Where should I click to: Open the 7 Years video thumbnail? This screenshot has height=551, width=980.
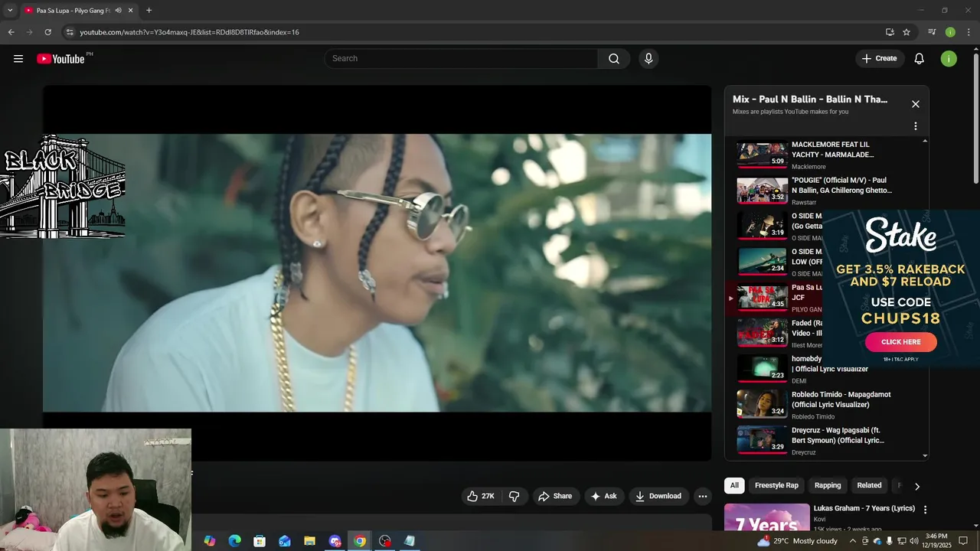coord(766,517)
